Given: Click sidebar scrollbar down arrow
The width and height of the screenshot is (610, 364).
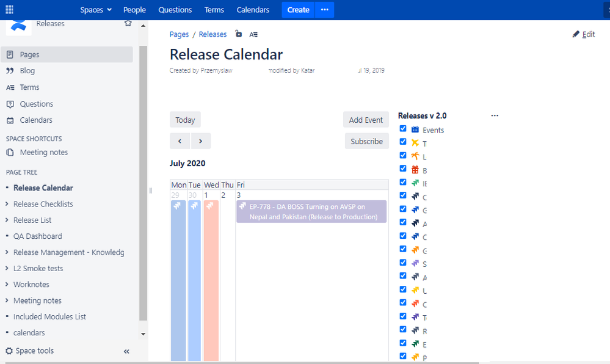Looking at the screenshot, I should 143,334.
